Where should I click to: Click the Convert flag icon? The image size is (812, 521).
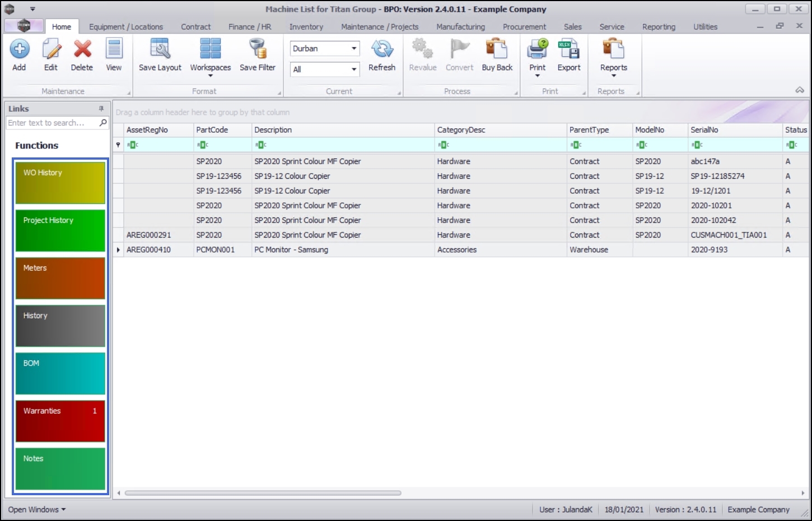click(x=460, y=49)
